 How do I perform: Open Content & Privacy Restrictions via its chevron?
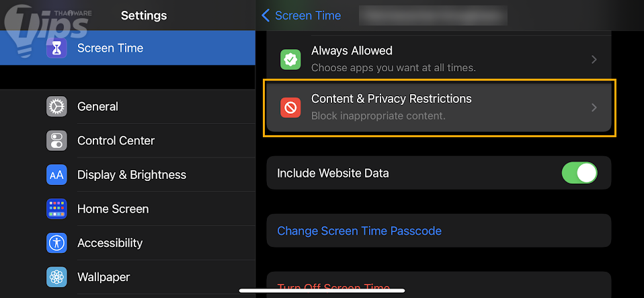click(594, 107)
